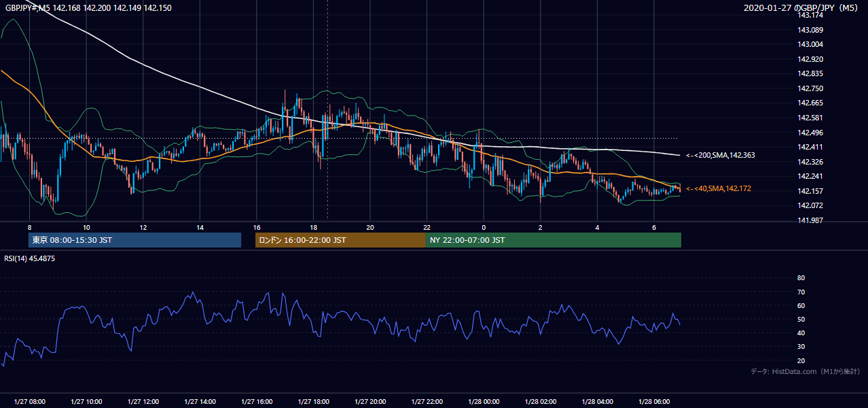Screen dimensions: 868x408
Task: Click the hour label 12 under price chart
Action: (143, 227)
